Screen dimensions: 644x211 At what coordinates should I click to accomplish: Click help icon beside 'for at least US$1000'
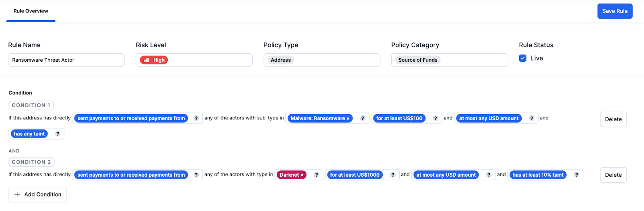[393, 175]
